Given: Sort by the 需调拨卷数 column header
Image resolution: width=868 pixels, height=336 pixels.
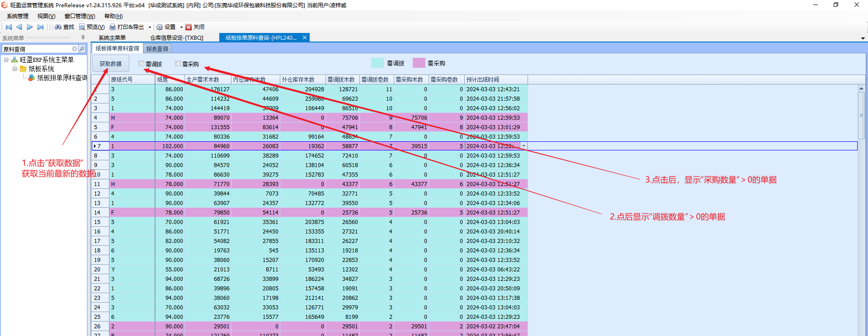Looking at the screenshot, I should 377,79.
